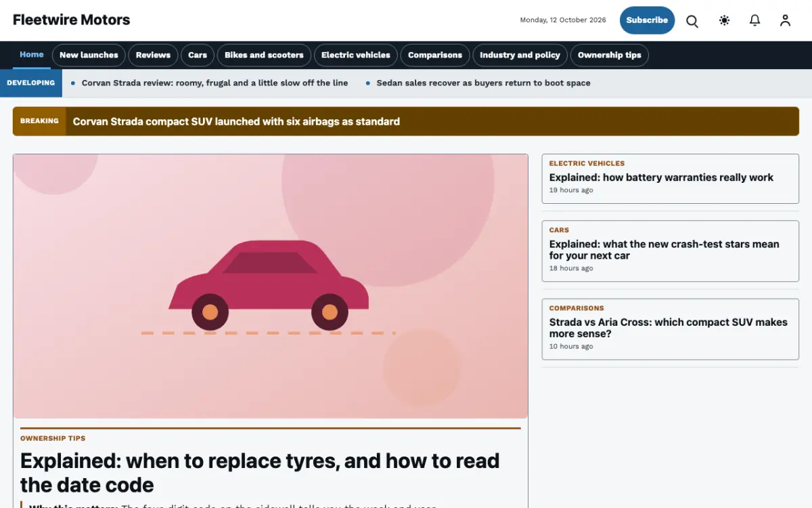Open Electric vehicles nav section
This screenshot has width=812, height=508.
[356, 56]
